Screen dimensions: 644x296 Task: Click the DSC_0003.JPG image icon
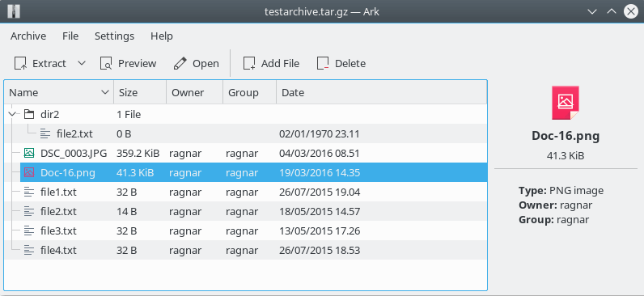click(29, 153)
